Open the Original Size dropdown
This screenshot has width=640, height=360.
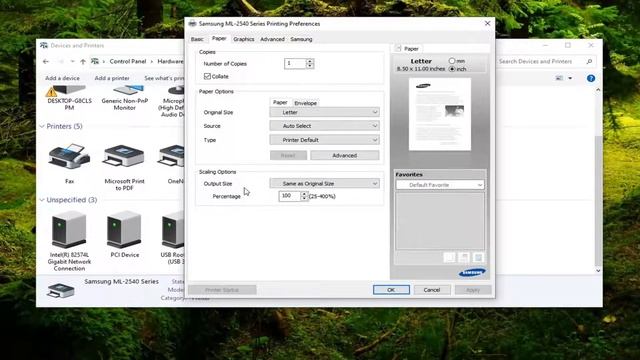[324, 112]
